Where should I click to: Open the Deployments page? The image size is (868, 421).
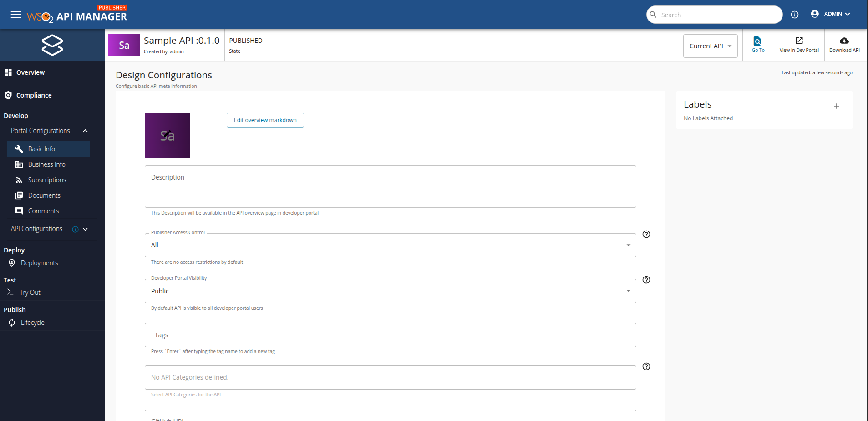[x=39, y=263]
